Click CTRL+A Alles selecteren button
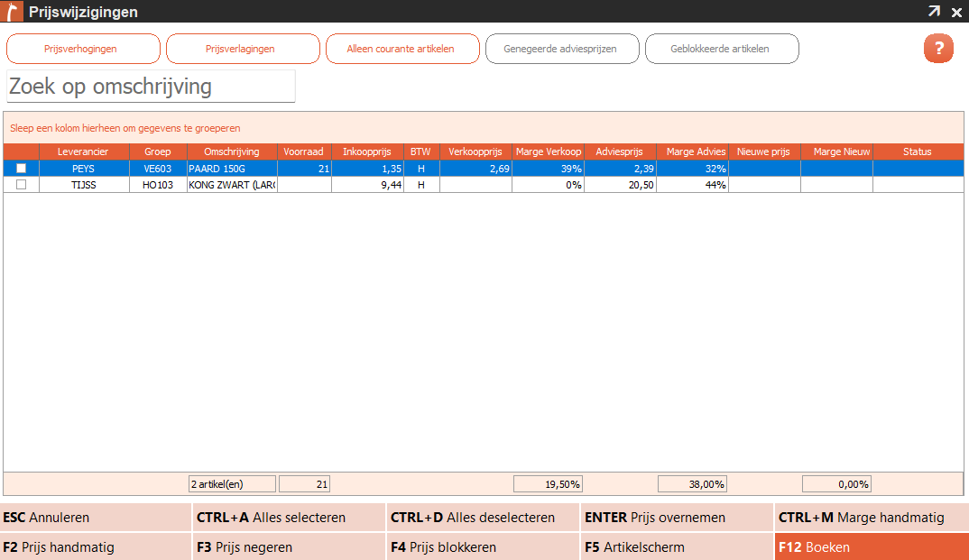 click(290, 518)
